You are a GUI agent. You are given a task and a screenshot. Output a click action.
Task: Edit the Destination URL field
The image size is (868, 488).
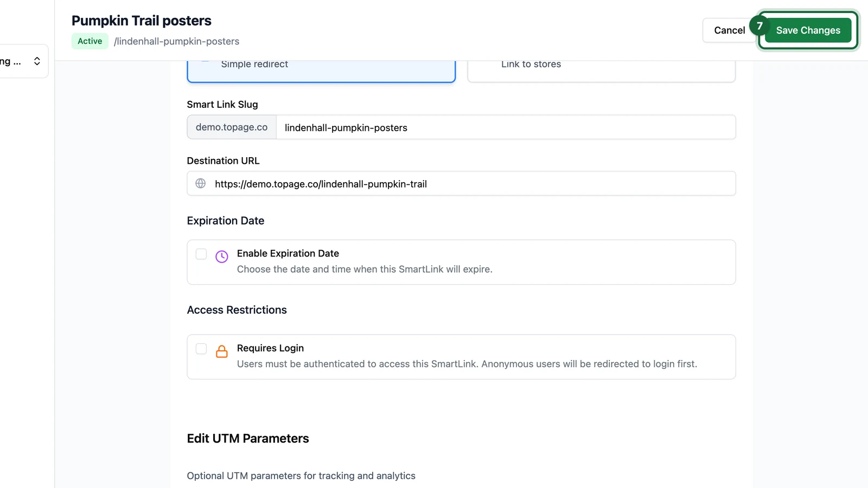(x=461, y=183)
